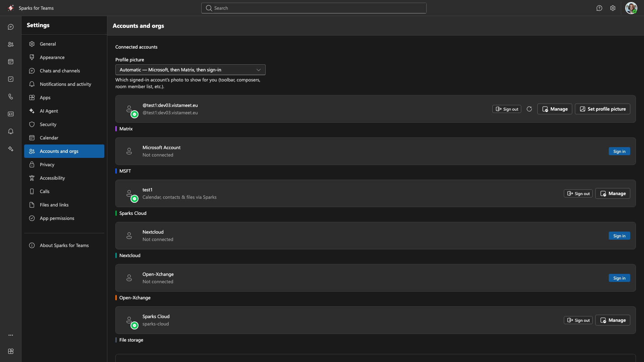Viewport: 644px width, 362px height.
Task: Click the Search field
Action: (x=314, y=8)
